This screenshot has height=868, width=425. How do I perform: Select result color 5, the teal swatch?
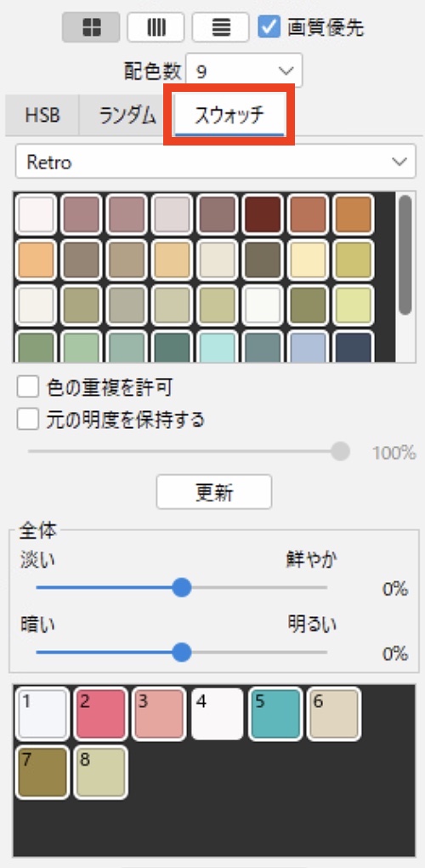[275, 714]
